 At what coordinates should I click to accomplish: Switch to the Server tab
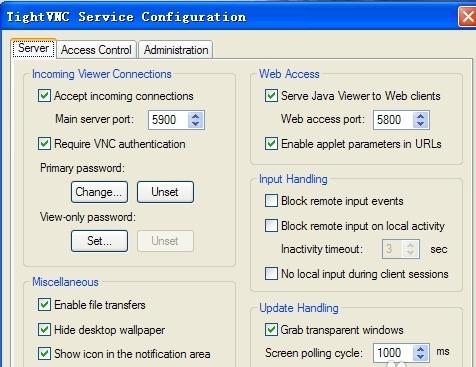[x=33, y=49]
